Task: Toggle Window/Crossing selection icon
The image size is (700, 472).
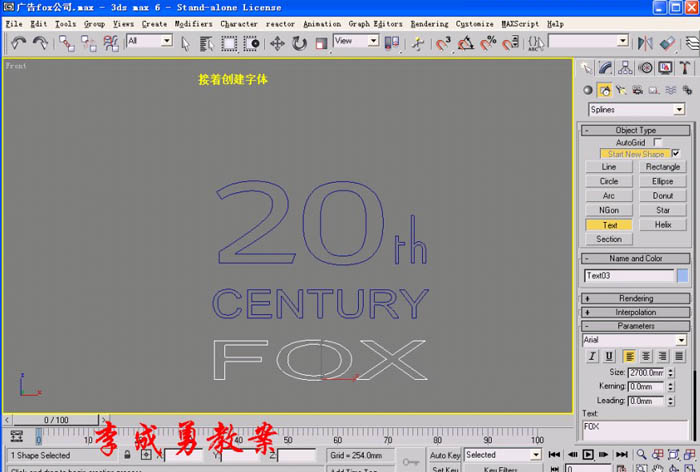Action: click(251, 44)
